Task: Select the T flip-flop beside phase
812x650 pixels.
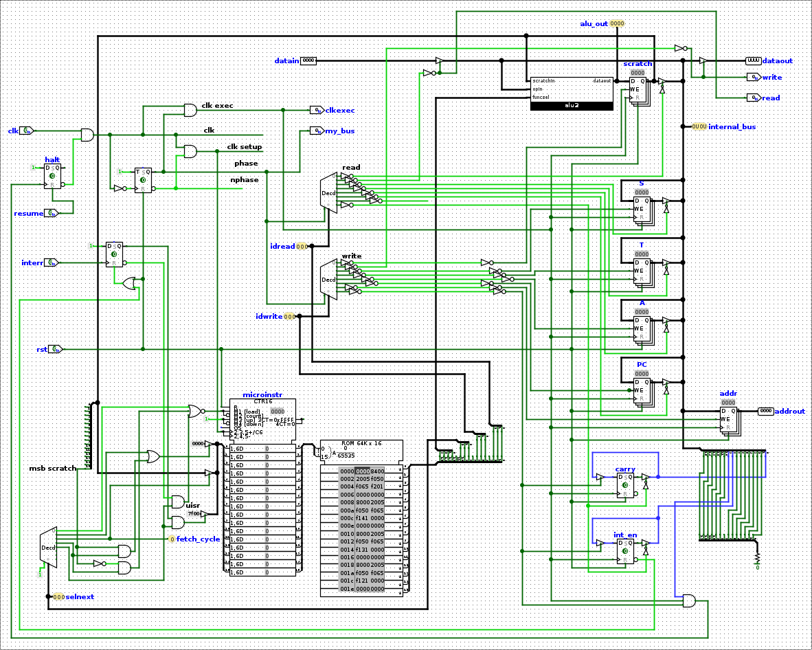Action: pos(143,180)
